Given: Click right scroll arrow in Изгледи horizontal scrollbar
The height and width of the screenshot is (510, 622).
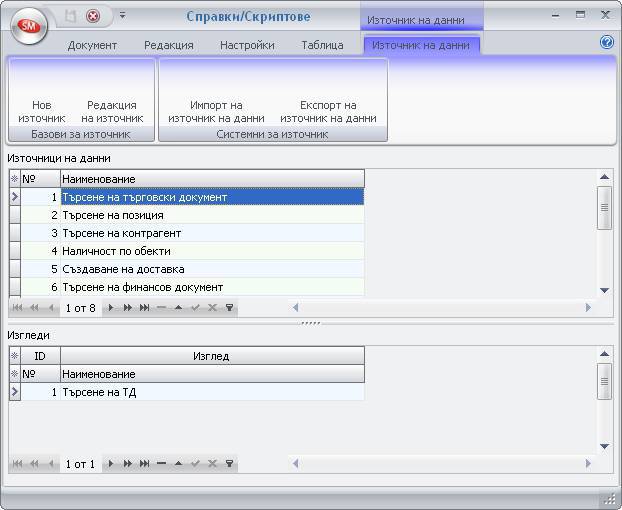Looking at the screenshot, I should (588, 463).
